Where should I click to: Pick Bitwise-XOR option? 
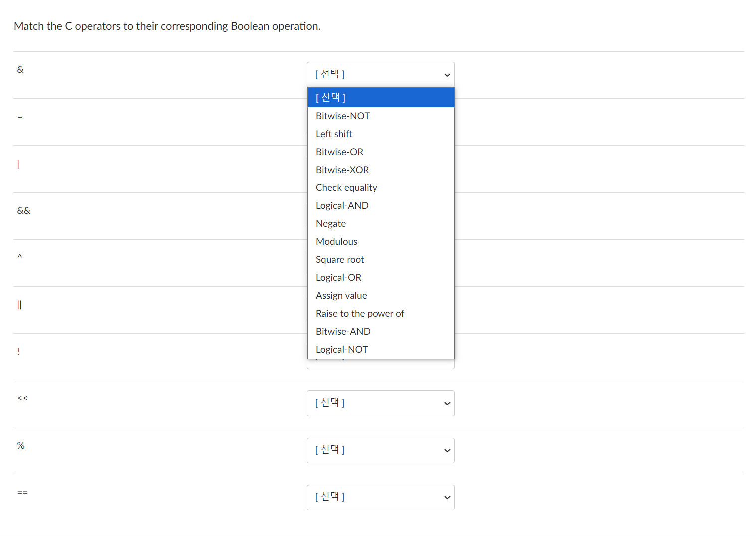pyautogui.click(x=381, y=170)
